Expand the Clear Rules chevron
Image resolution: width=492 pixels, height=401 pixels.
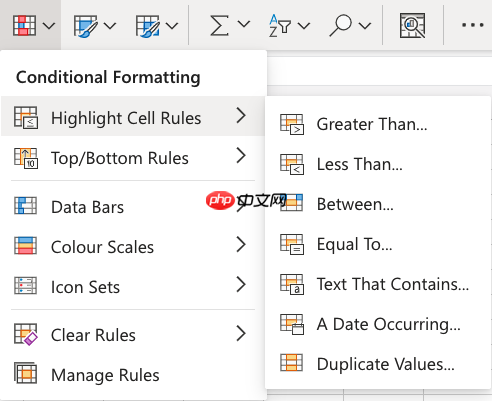[241, 333]
